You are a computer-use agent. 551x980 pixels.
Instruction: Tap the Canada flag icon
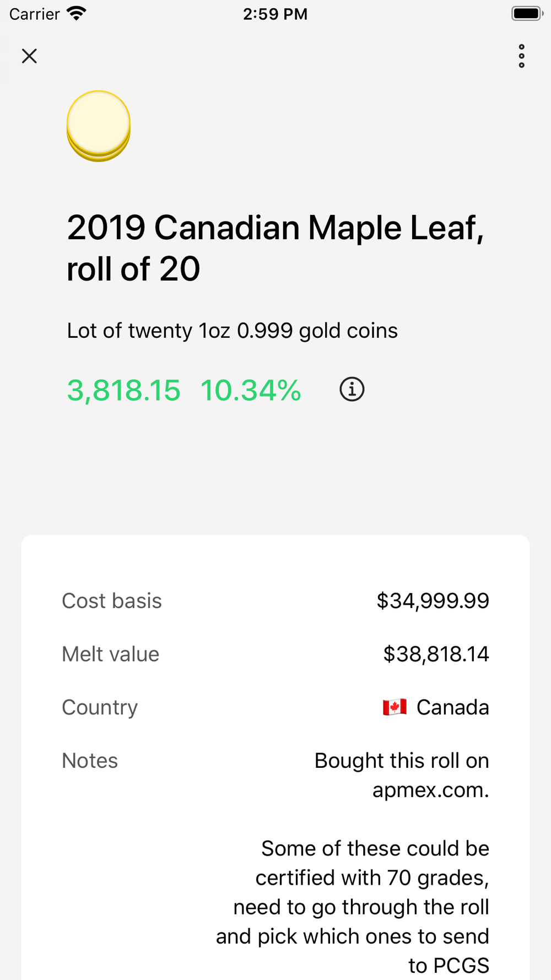click(x=395, y=707)
